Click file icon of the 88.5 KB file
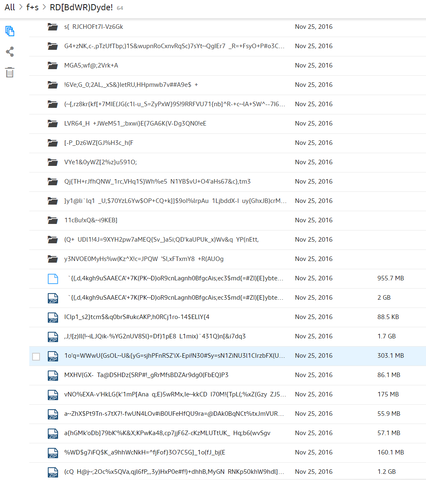Screen dimensions: 426x480 pyautogui.click(x=53, y=317)
